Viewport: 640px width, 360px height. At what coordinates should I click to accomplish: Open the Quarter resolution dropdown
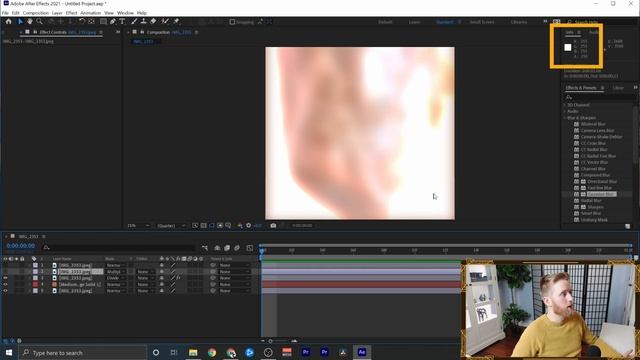point(171,226)
